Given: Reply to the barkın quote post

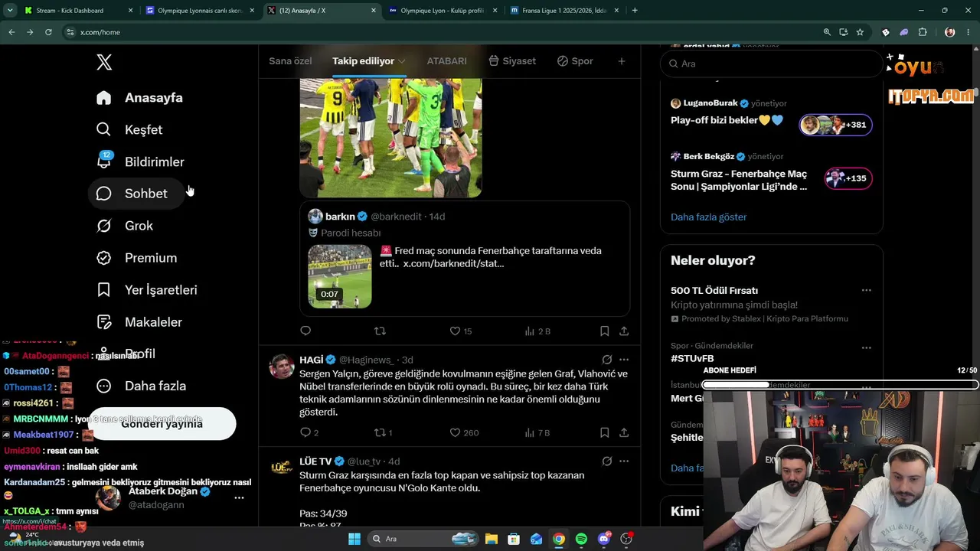Looking at the screenshot, I should point(305,331).
